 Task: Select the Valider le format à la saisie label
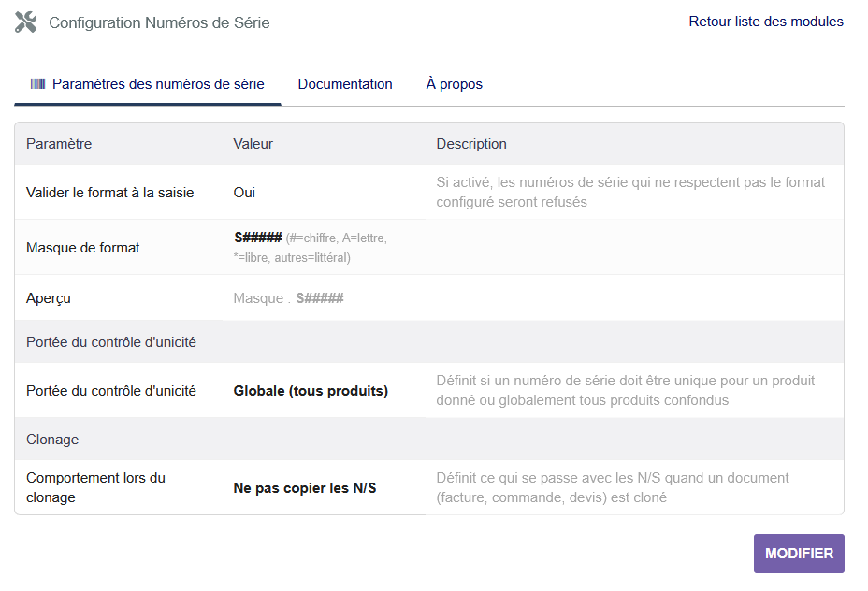point(110,193)
